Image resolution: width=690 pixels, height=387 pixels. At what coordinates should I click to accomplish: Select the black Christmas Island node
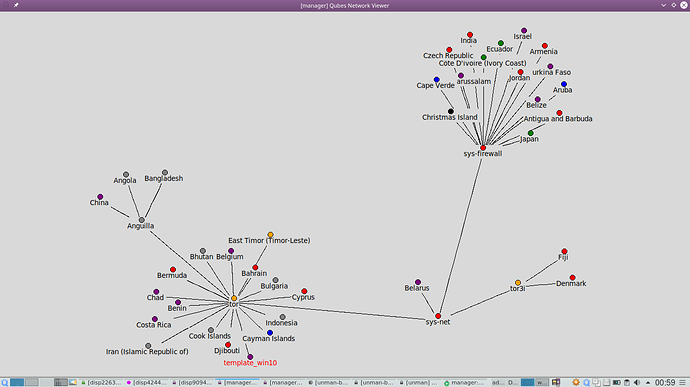(x=451, y=111)
